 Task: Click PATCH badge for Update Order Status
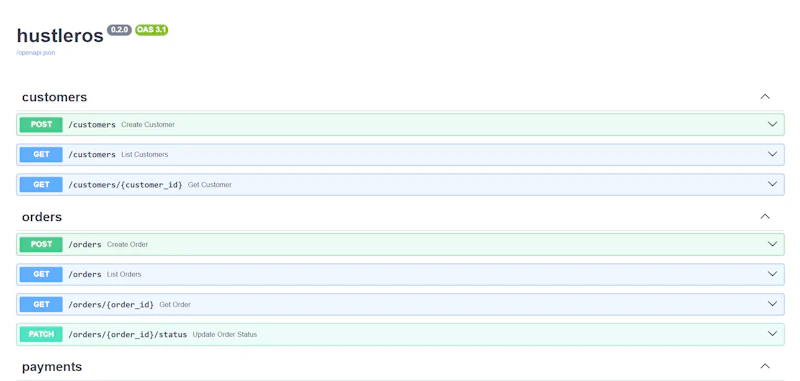(x=41, y=335)
